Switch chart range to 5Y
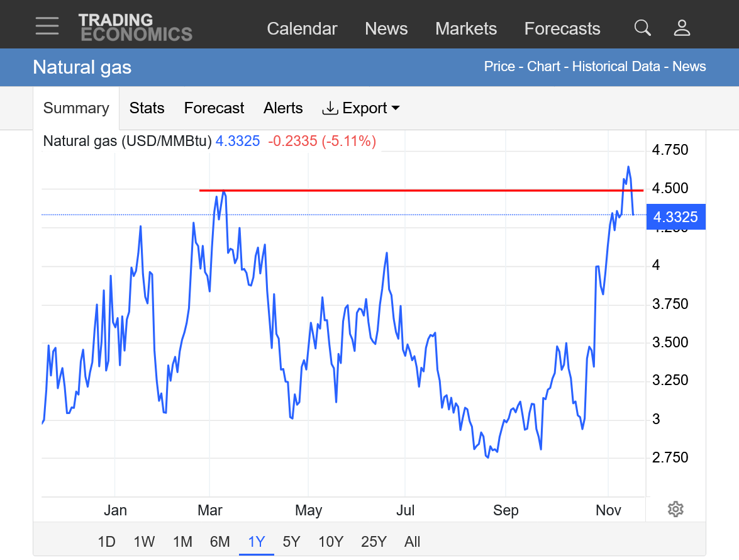739x560 pixels. 292,542
